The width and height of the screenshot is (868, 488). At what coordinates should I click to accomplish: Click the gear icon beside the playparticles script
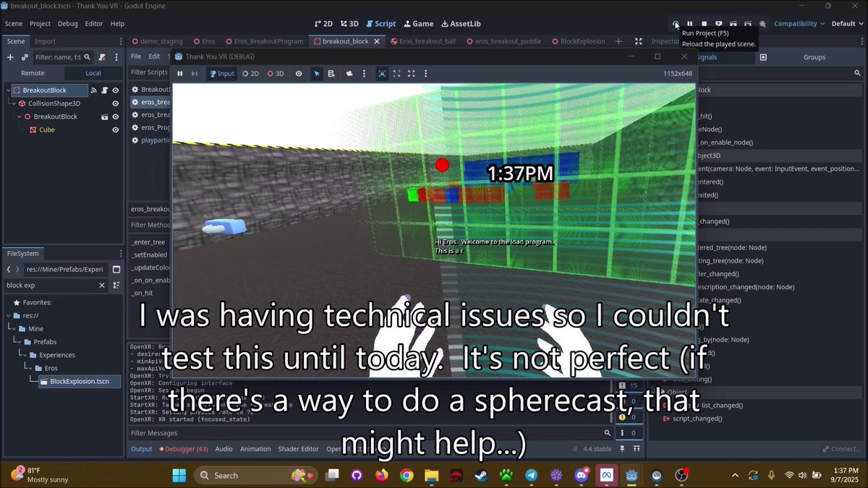point(135,140)
